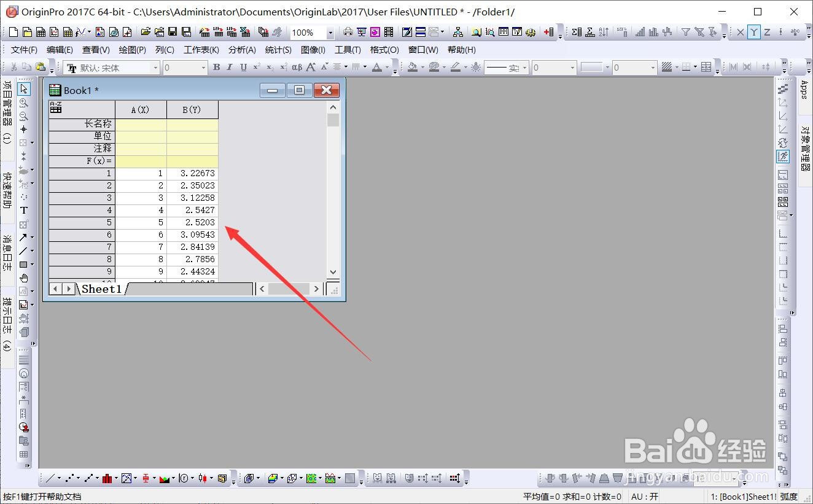813x504 pixels.
Task: Click the Print icon in the toolbar
Action: (x=347, y=32)
